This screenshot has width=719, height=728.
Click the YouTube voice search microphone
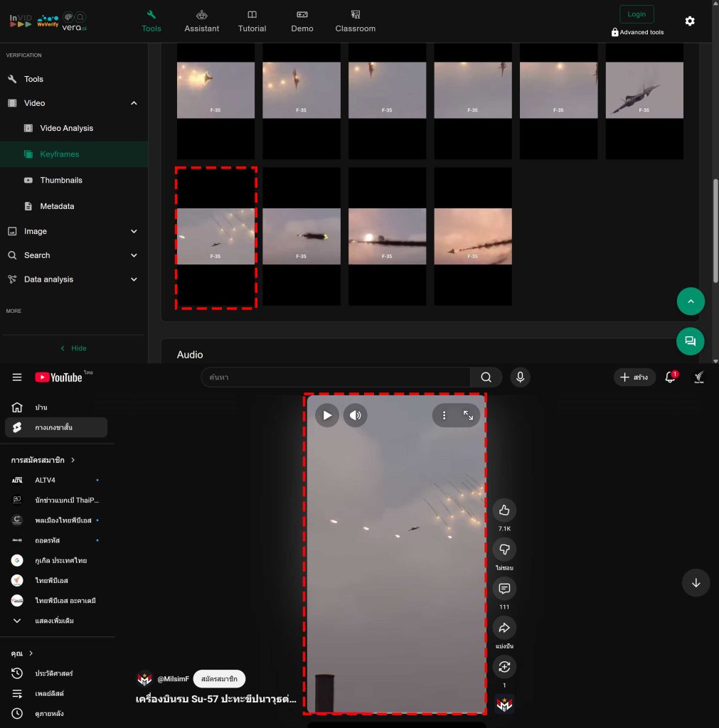(x=520, y=377)
